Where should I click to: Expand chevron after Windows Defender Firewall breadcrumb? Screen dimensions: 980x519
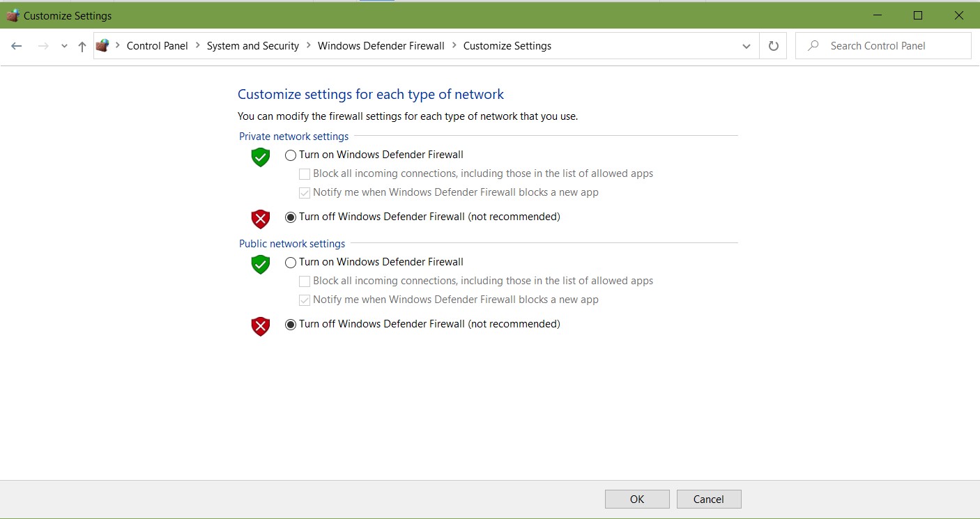point(454,46)
